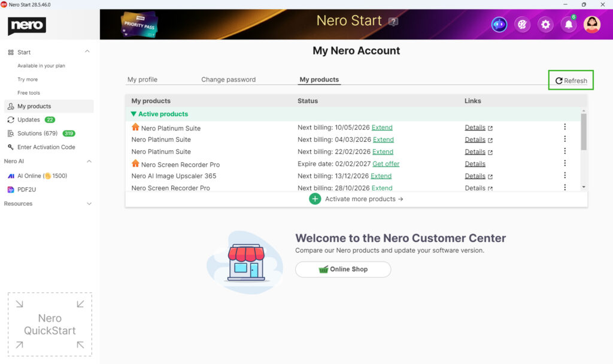Collapse the Active products group
Screen dimensions: 613x364
[134, 114]
